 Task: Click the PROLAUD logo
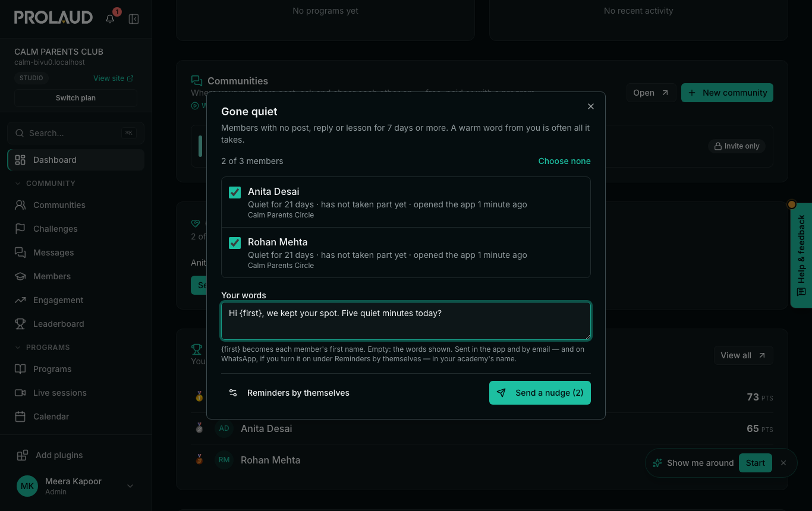point(53,18)
